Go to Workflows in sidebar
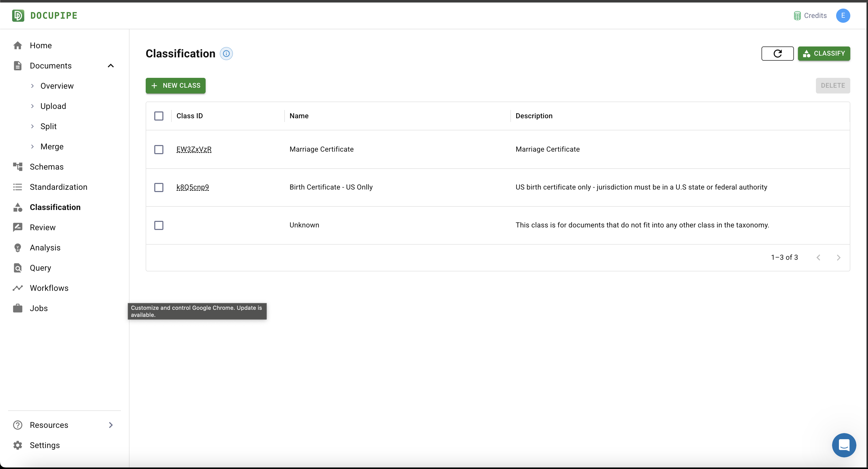Viewport: 868px width, 469px height. (x=49, y=288)
